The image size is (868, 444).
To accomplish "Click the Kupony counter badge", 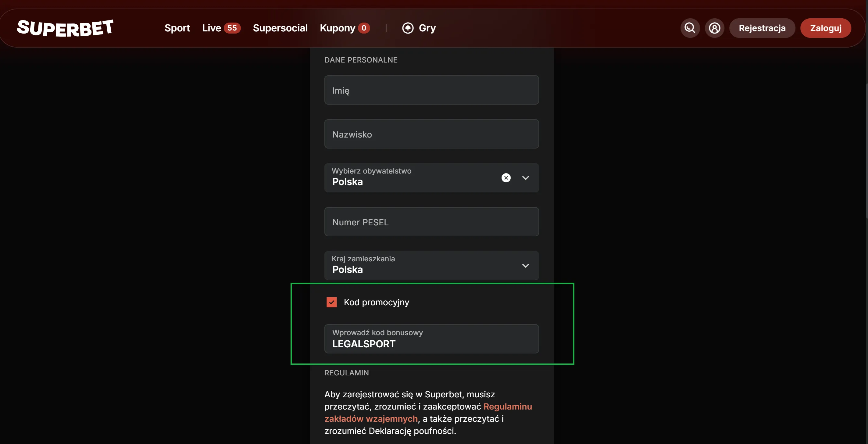I will click(x=364, y=28).
